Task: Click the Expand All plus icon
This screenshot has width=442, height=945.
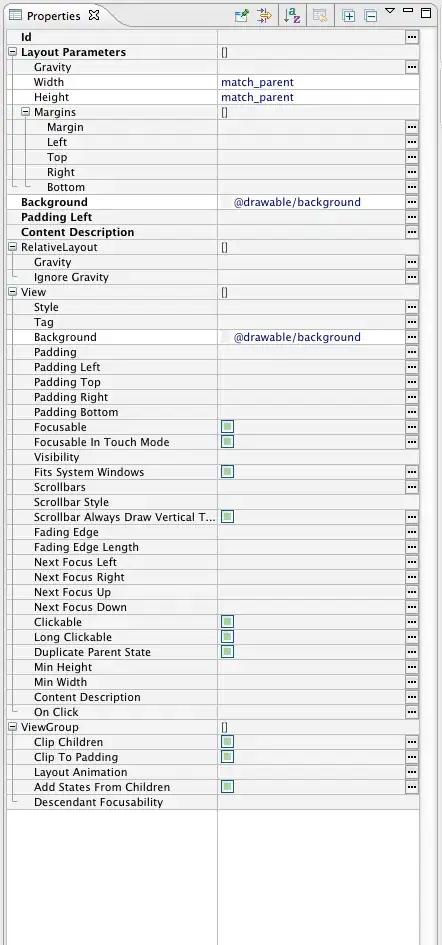Action: click(x=348, y=16)
